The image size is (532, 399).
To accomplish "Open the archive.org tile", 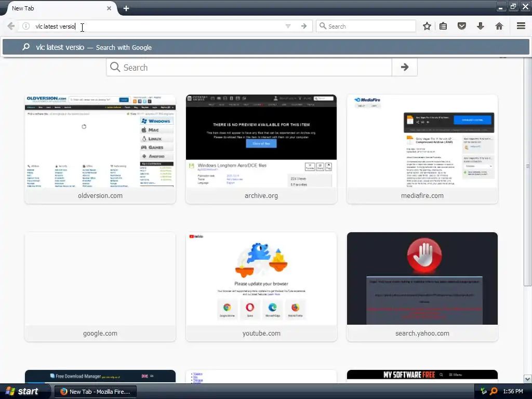I will (x=261, y=149).
